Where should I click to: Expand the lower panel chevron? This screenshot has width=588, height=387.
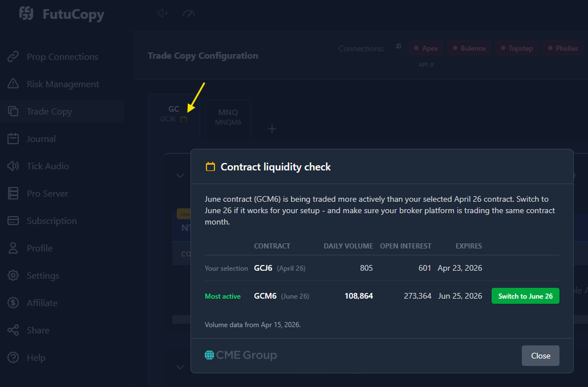click(x=180, y=367)
